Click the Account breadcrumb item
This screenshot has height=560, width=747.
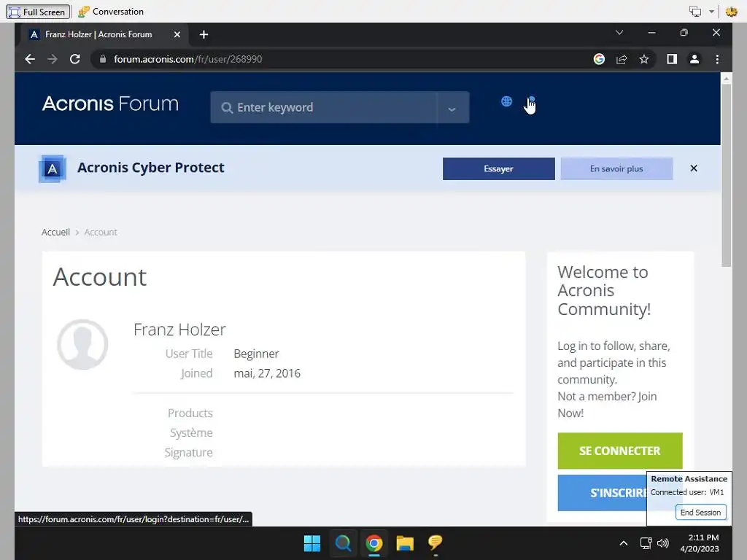tap(101, 232)
